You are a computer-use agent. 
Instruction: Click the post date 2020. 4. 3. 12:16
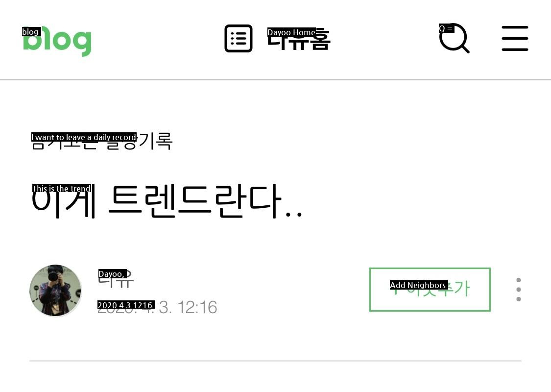coord(157,307)
